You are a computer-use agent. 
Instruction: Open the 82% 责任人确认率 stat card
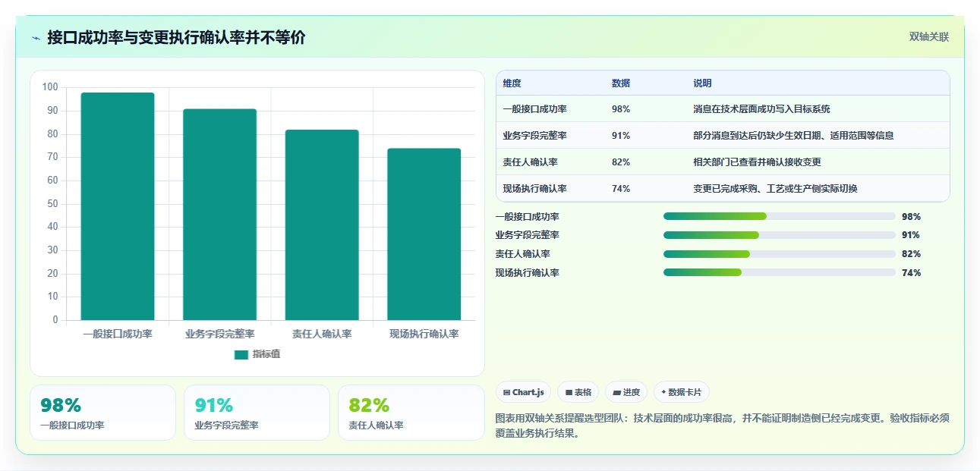click(411, 413)
